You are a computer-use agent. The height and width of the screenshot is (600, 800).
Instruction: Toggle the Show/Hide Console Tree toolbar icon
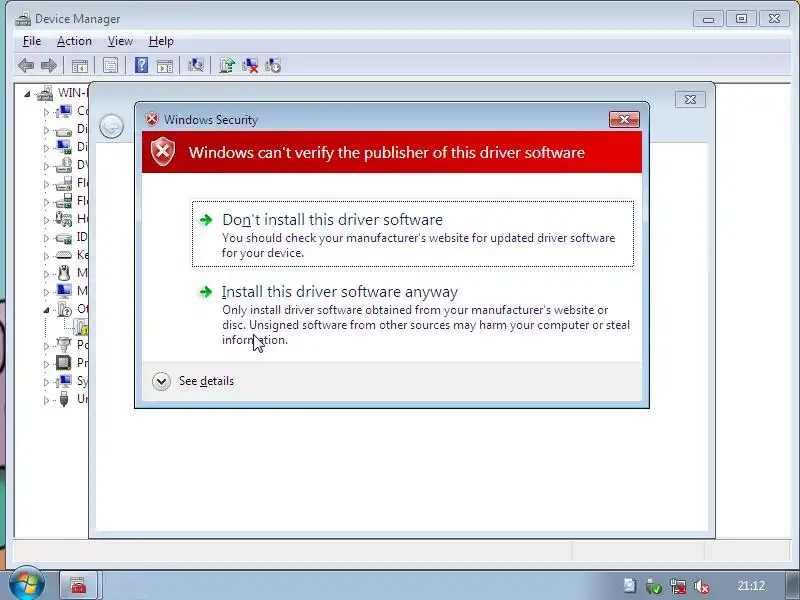[80, 65]
